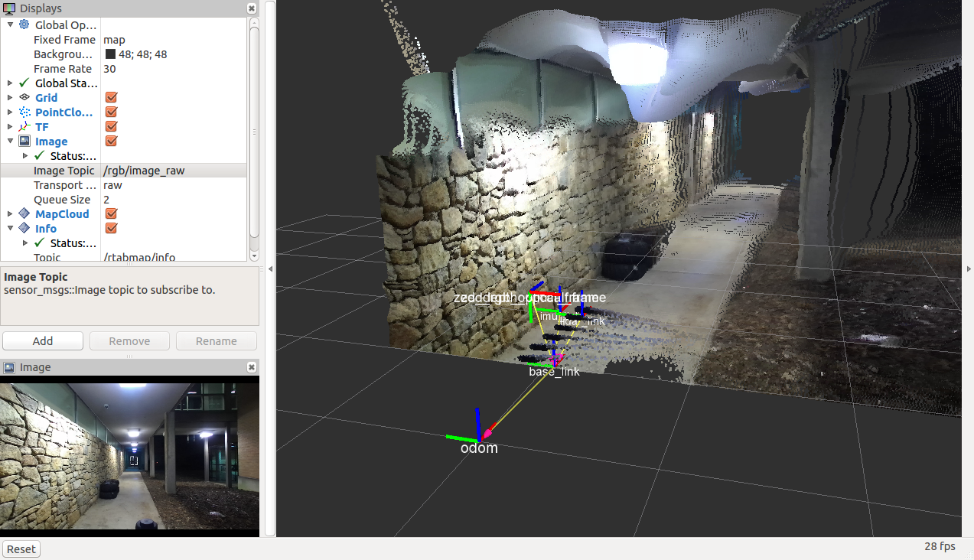Click the Add display button

(x=43, y=341)
